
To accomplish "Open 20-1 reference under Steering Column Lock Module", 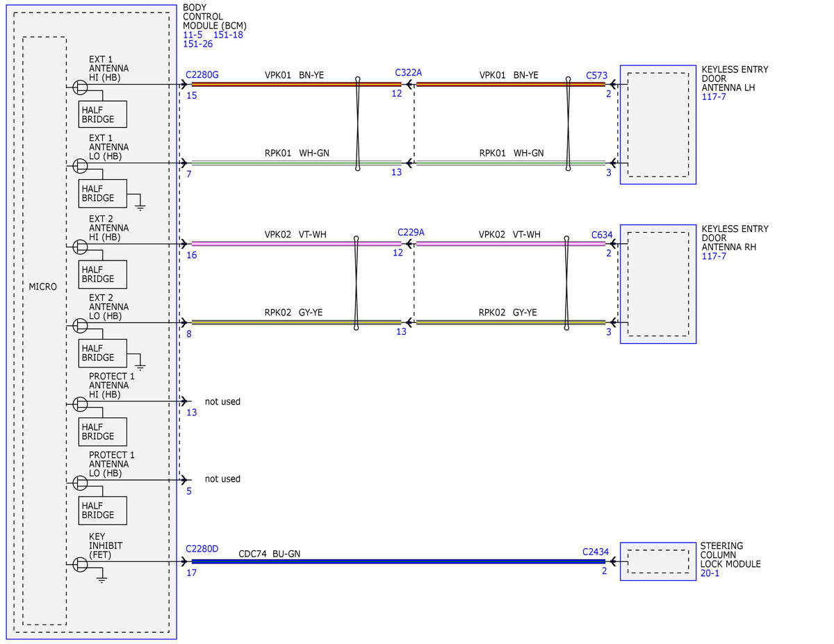I will 710,574.
